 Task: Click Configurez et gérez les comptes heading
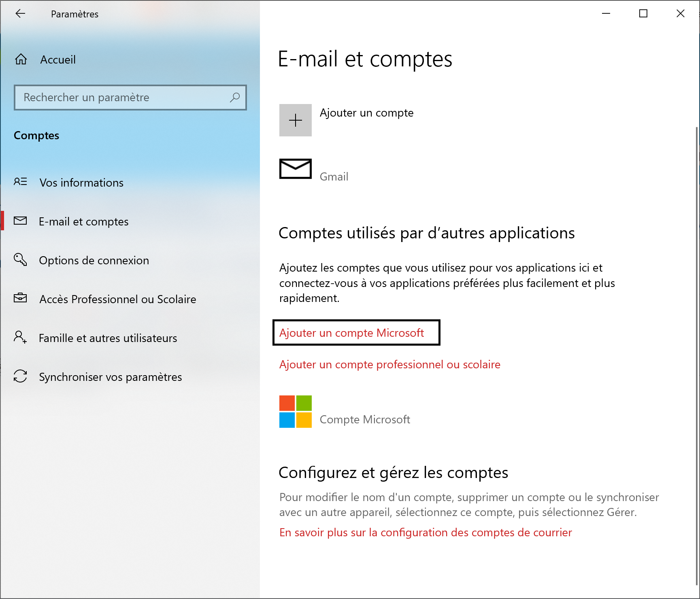(x=394, y=473)
